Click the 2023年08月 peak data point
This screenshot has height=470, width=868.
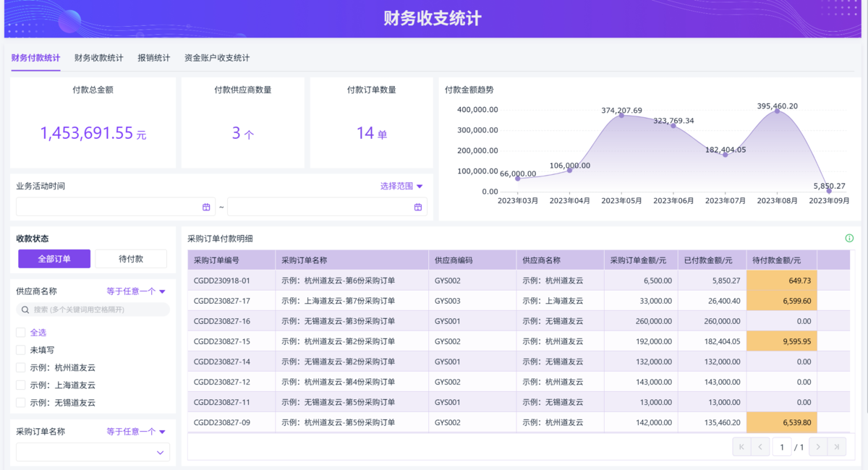coord(778,111)
